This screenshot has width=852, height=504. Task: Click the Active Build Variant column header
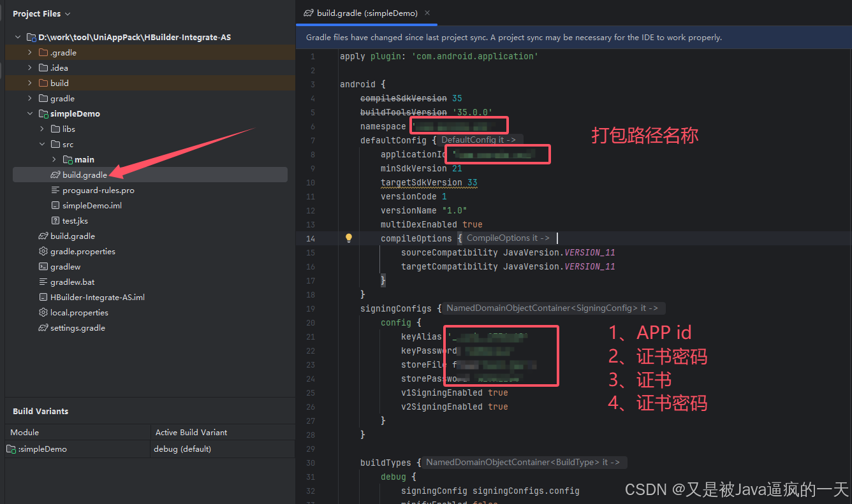click(223, 432)
